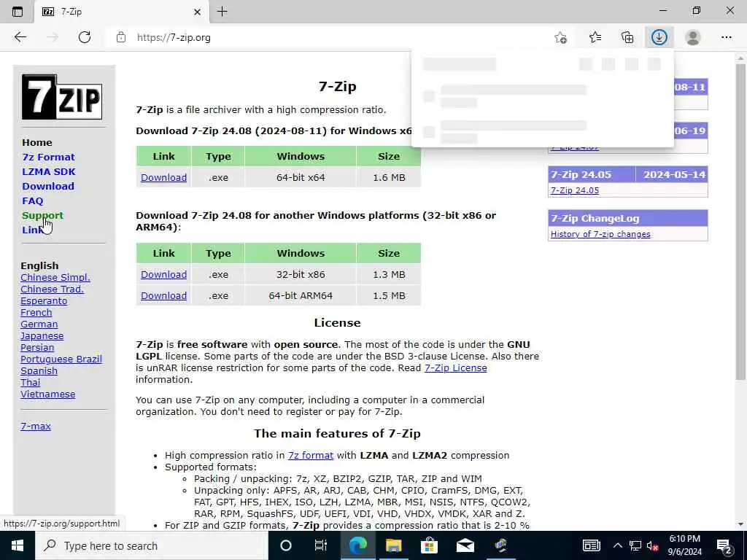Open the tab actions menu icon

coord(18,12)
